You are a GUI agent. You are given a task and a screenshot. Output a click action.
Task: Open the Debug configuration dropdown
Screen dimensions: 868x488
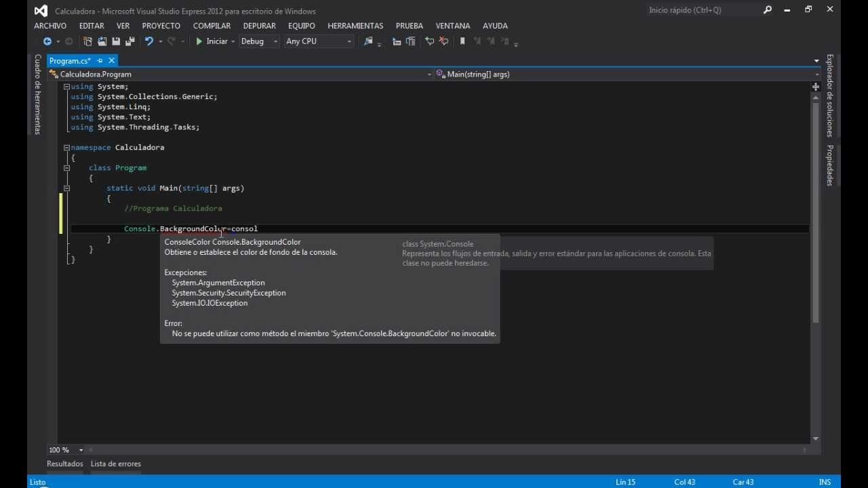pos(258,41)
